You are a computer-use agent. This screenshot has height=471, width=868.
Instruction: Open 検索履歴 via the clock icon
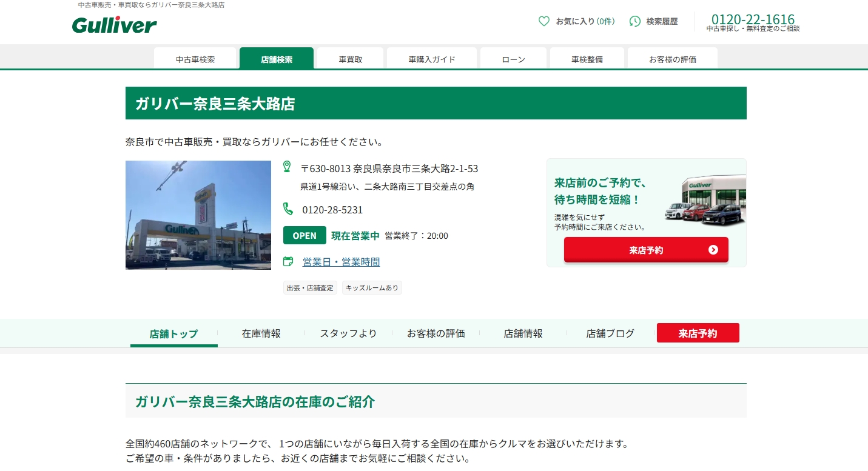click(635, 21)
